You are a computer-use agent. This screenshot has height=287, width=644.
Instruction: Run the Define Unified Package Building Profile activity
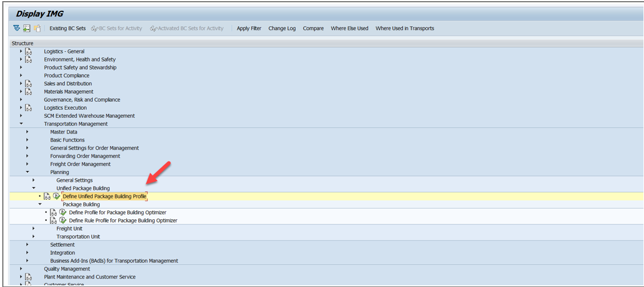(56, 197)
